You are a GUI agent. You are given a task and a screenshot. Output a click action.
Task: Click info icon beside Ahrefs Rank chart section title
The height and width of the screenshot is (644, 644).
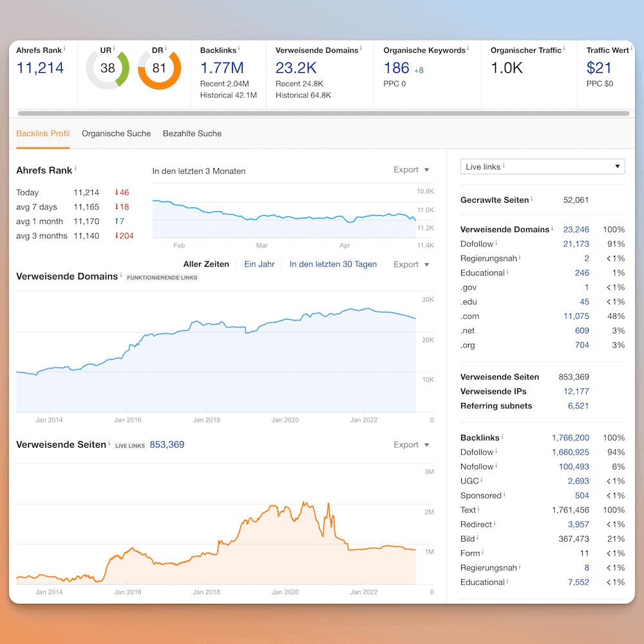pyautogui.click(x=75, y=168)
